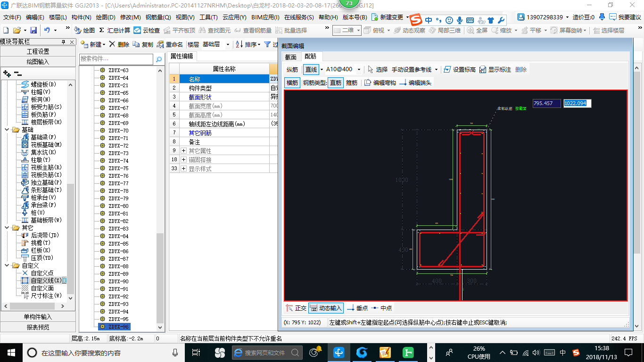Open 手动设置参考线 dropdown
The image size is (644, 362).
click(436, 69)
